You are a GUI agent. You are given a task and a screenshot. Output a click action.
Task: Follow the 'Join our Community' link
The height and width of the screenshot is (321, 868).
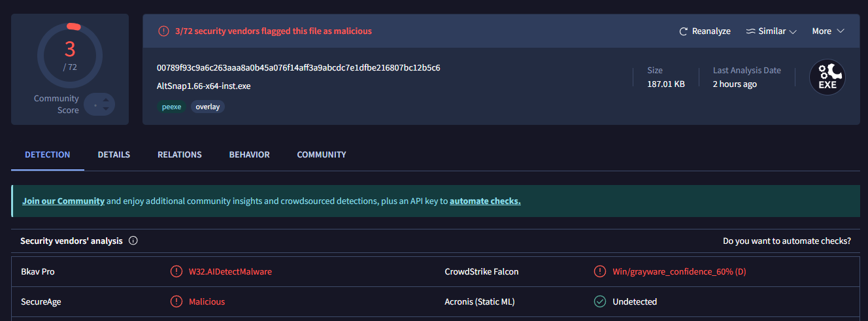coord(63,201)
